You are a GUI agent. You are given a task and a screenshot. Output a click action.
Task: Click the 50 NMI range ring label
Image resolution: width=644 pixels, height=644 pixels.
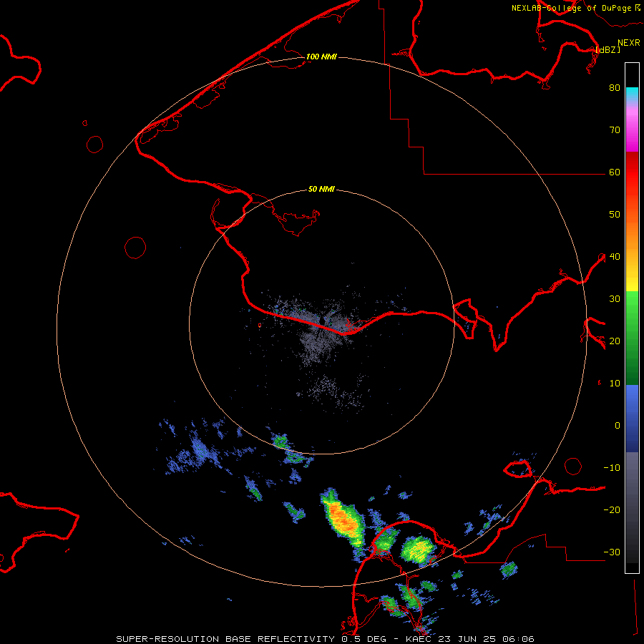(321, 189)
